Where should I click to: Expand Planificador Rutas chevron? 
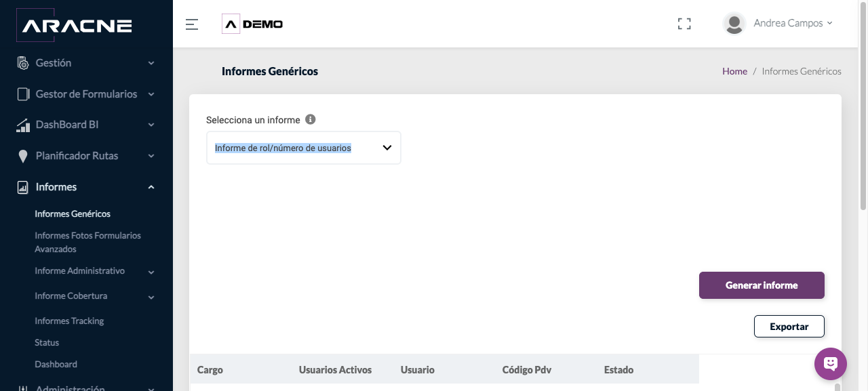[151, 156]
